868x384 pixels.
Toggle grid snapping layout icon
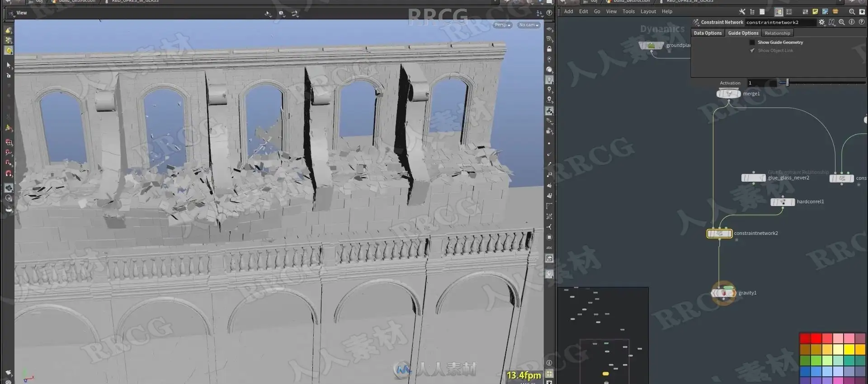click(x=789, y=12)
